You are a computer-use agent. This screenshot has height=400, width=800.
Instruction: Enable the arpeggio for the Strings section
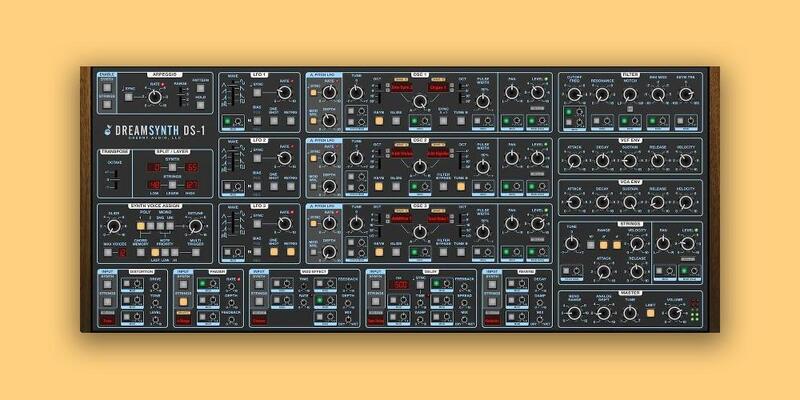[107, 104]
